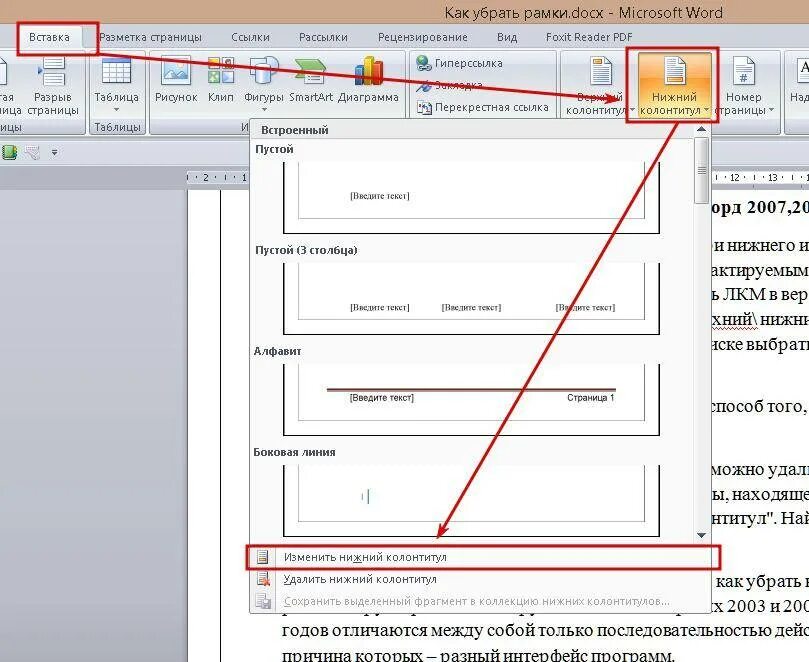The image size is (809, 662).
Task: Open Номер страницы page number menu
Action: tap(744, 87)
